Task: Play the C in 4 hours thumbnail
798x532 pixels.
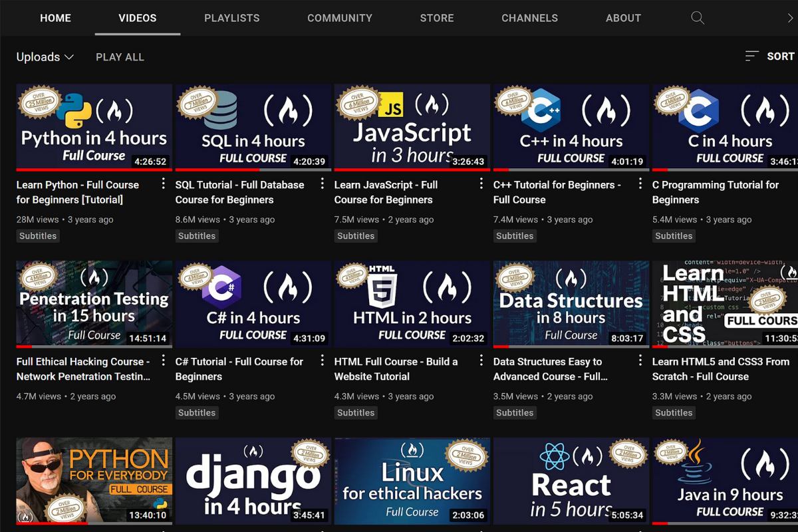Action: coord(725,127)
